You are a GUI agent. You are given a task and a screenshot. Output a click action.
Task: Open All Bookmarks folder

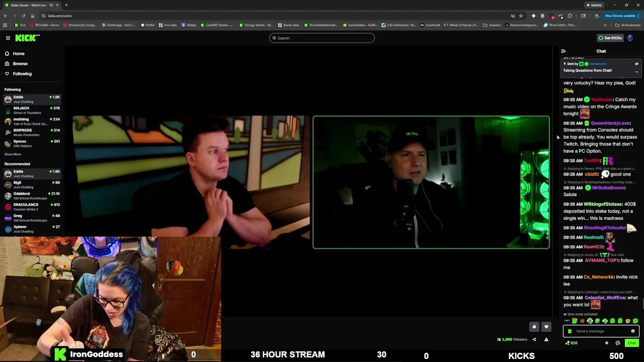click(x=627, y=25)
